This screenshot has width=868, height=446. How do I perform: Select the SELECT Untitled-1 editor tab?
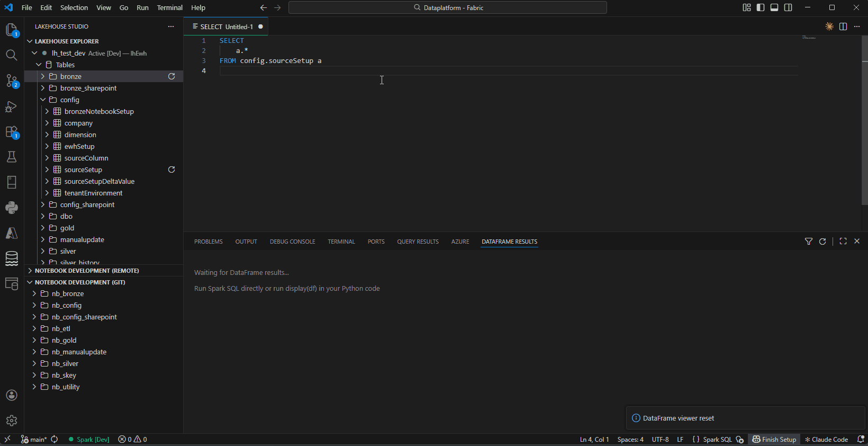(x=227, y=26)
